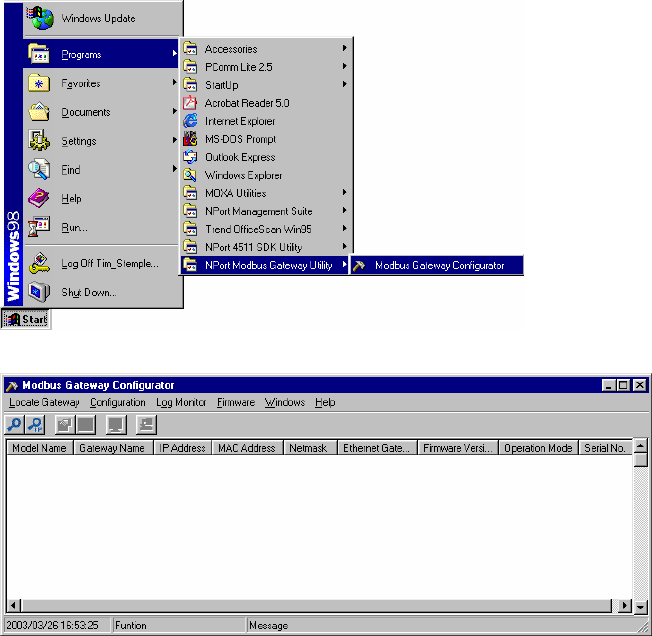Screen dimensions: 652x636
Task: Click the search by IP toolbar icon
Action: pos(35,425)
